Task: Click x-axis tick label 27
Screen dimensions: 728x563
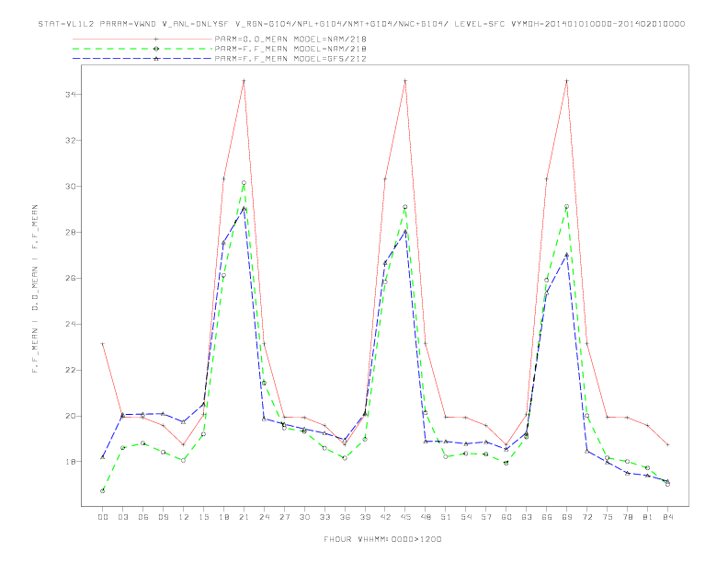Action: (284, 517)
